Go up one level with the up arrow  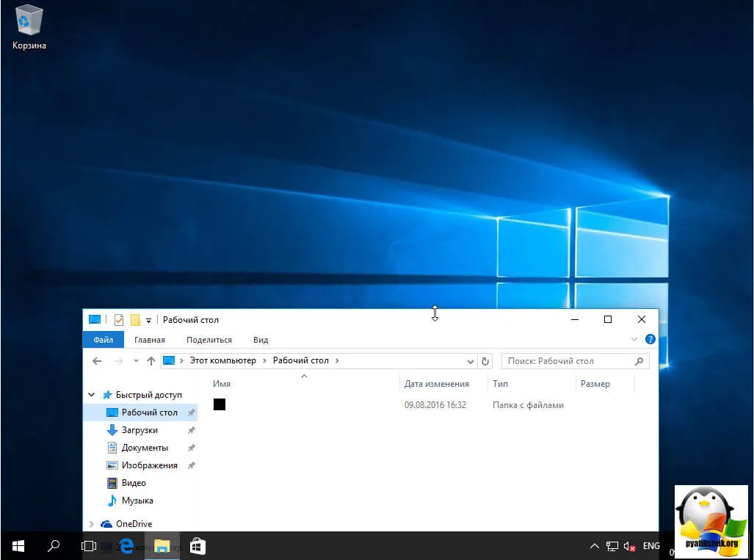[151, 361]
